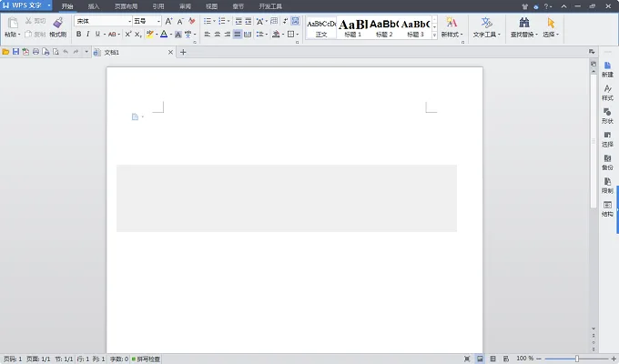The height and width of the screenshot is (364, 619).
Task: Click the undo arrow icon
Action: tap(66, 52)
